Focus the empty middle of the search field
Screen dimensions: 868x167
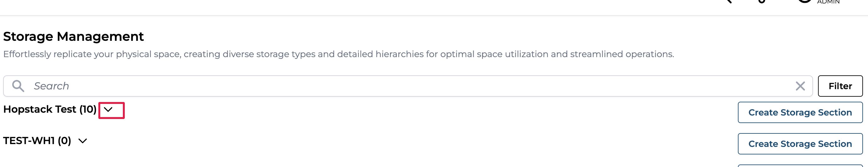404,86
